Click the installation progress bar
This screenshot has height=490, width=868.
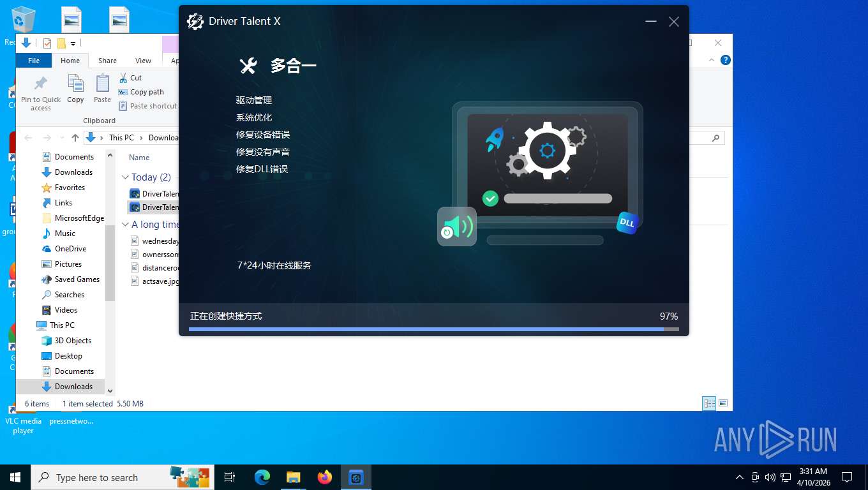[434, 329]
